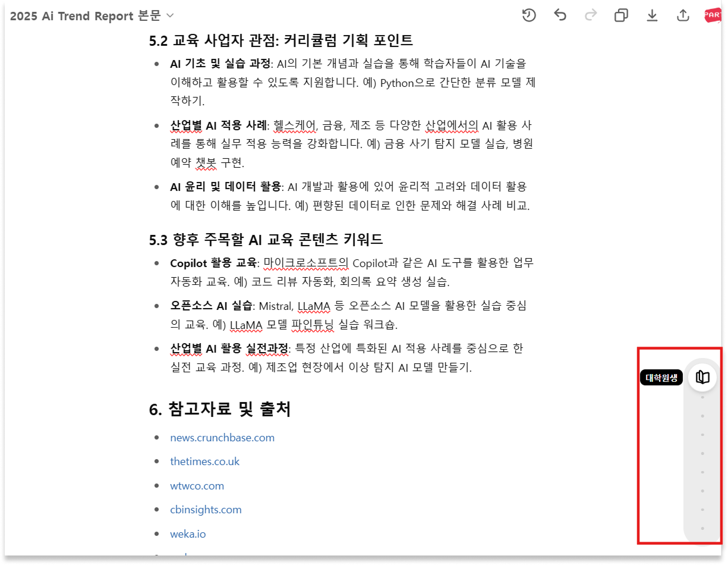Click bold text AI 윤리 및 데이터 활용
This screenshot has height=565, width=728.
(225, 187)
